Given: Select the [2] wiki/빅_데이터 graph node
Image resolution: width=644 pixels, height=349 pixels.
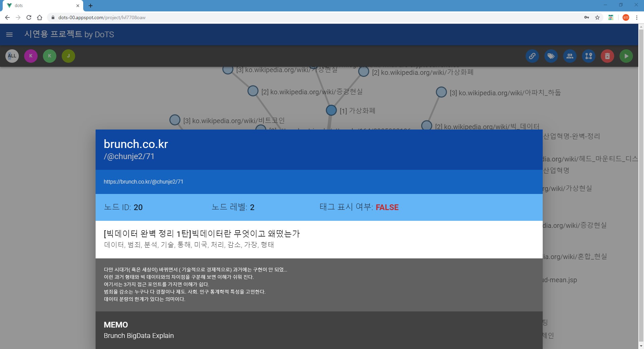Looking at the screenshot, I should 427,126.
